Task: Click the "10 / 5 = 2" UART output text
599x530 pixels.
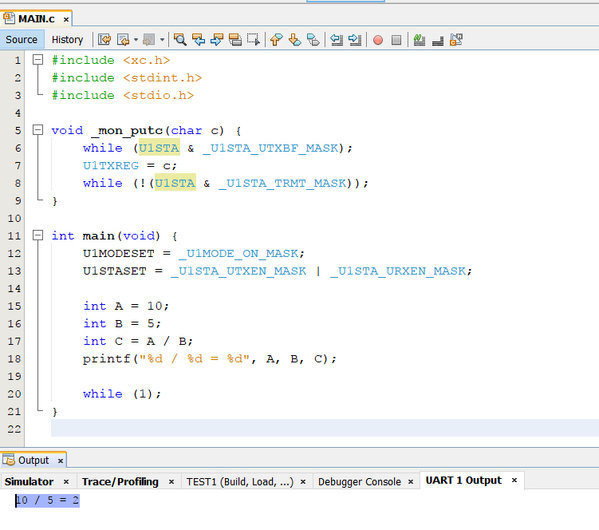Action: pyautogui.click(x=47, y=500)
